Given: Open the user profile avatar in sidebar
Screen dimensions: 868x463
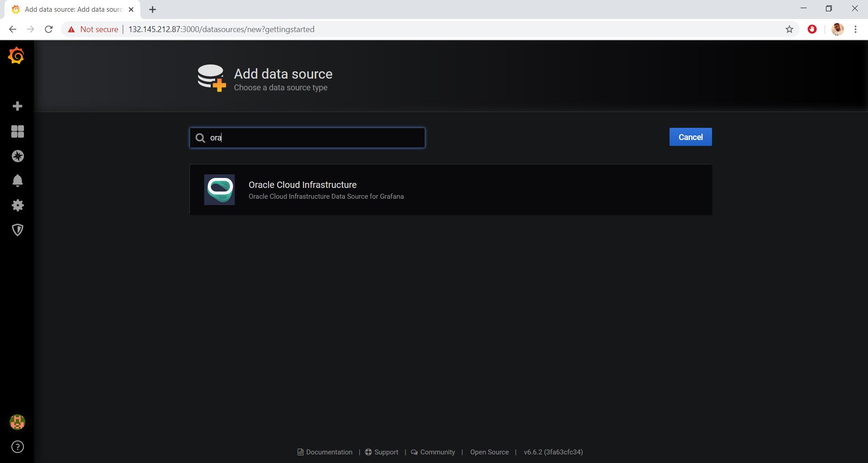Looking at the screenshot, I should (17, 422).
